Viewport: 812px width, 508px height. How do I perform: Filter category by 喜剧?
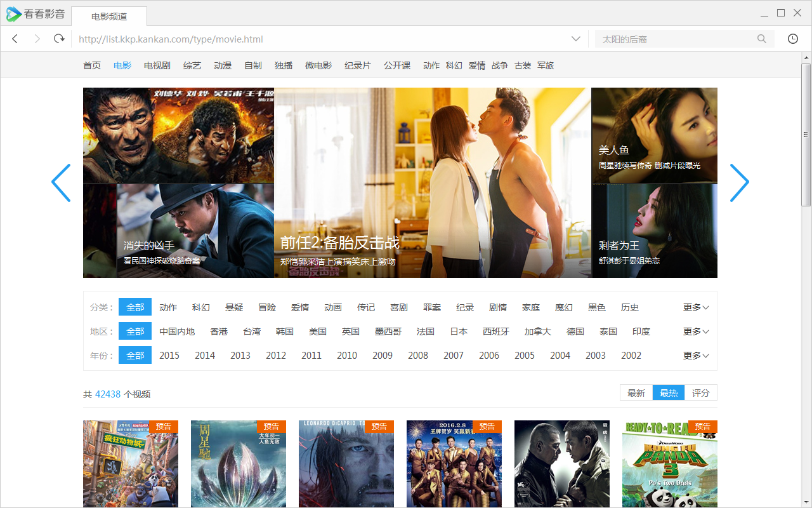(x=399, y=307)
